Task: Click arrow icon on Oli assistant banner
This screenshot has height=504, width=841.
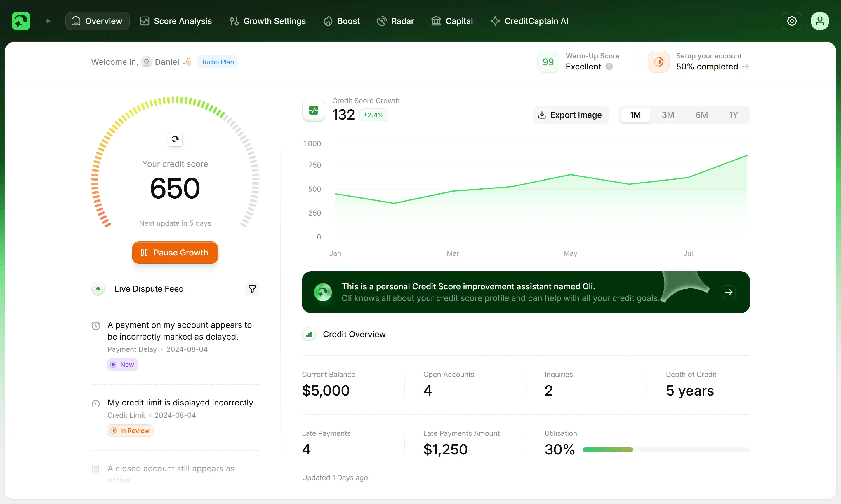Action: coord(729,292)
